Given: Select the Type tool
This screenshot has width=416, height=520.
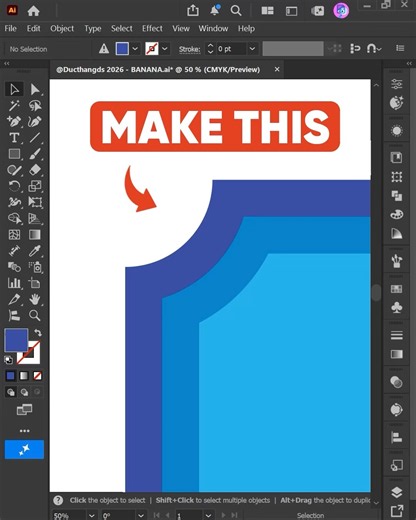Looking at the screenshot, I should pyautogui.click(x=14, y=137).
